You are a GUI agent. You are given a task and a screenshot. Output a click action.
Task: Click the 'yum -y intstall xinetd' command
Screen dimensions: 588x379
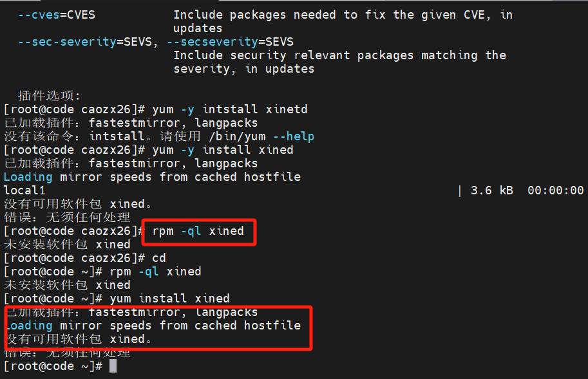point(230,109)
